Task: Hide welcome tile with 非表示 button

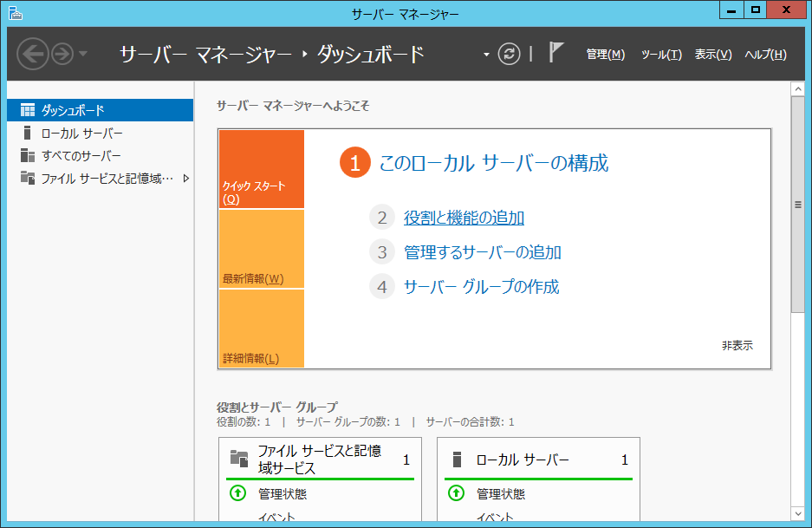Action: pos(737,345)
